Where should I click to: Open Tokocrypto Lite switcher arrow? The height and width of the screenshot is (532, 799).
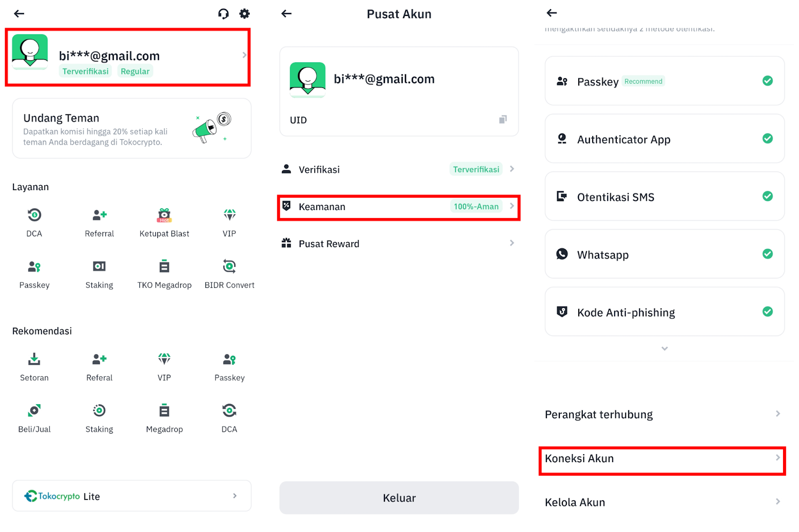tap(235, 496)
